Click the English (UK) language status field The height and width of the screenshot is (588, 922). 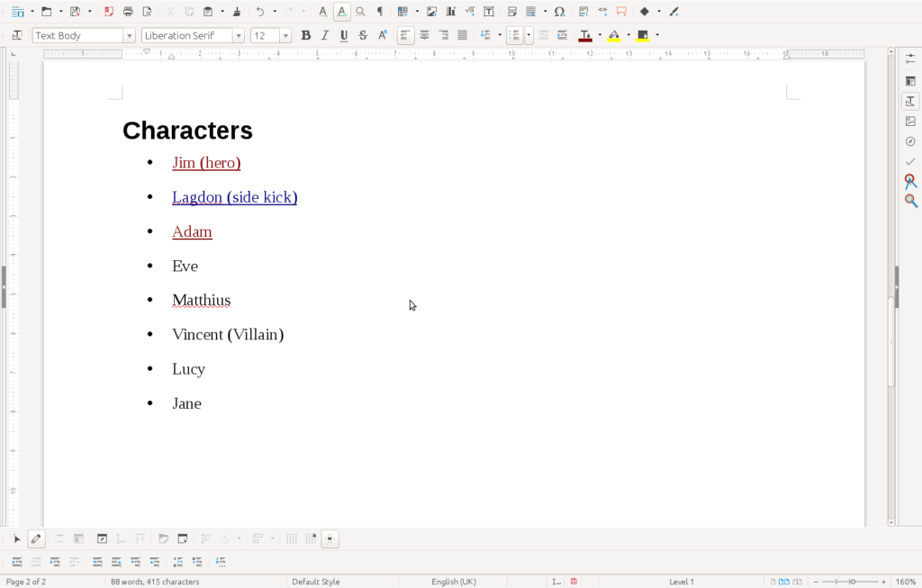(x=454, y=582)
